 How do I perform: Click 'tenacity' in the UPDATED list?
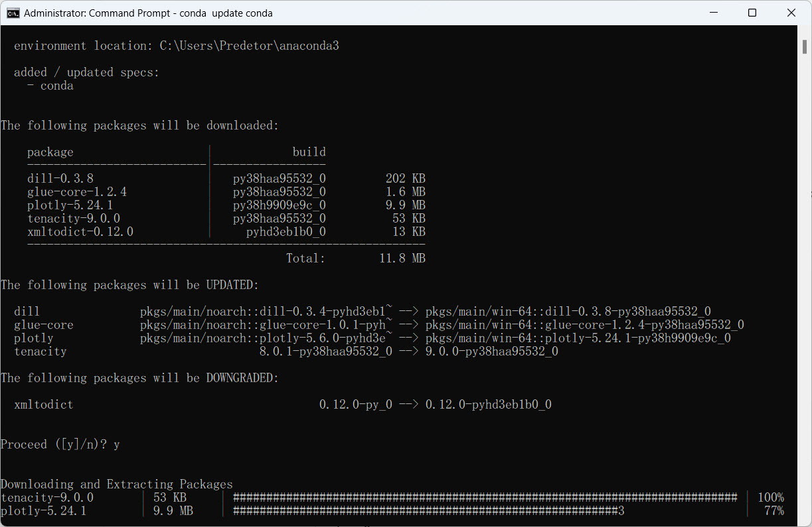pyautogui.click(x=41, y=352)
